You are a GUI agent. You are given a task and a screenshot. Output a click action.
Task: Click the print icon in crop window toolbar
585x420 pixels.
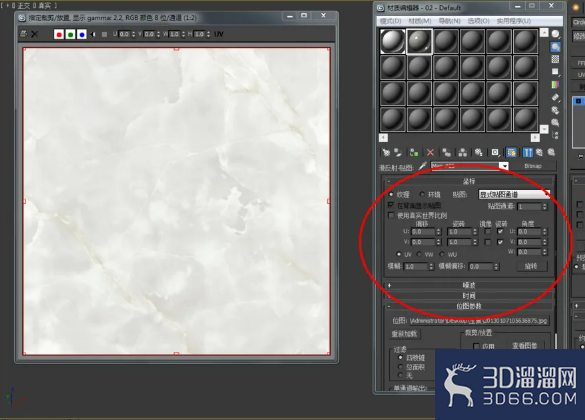tap(24, 34)
